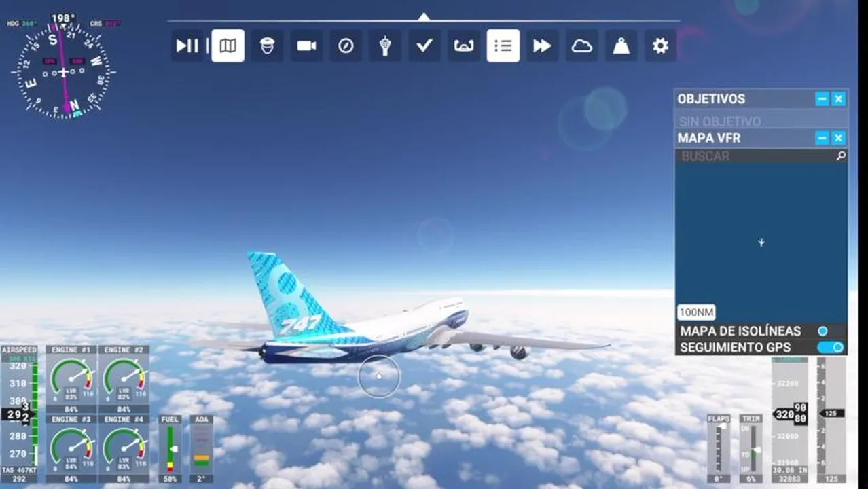The width and height of the screenshot is (868, 489).
Task: Click the aircraft marker on VFR map
Action: (x=761, y=242)
